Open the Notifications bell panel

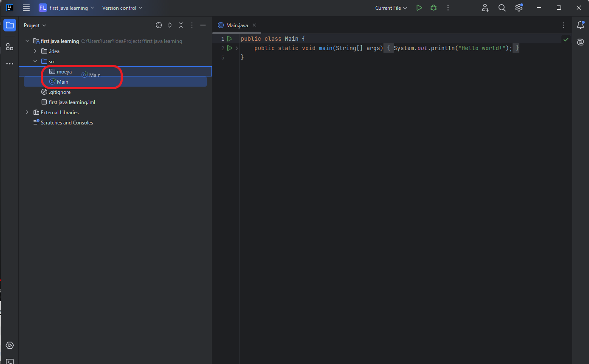click(581, 25)
